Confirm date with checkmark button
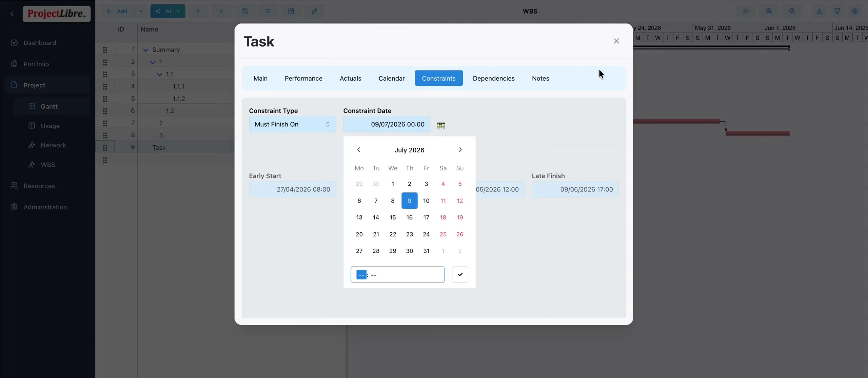Viewport: 868px width, 378px height. (x=460, y=274)
